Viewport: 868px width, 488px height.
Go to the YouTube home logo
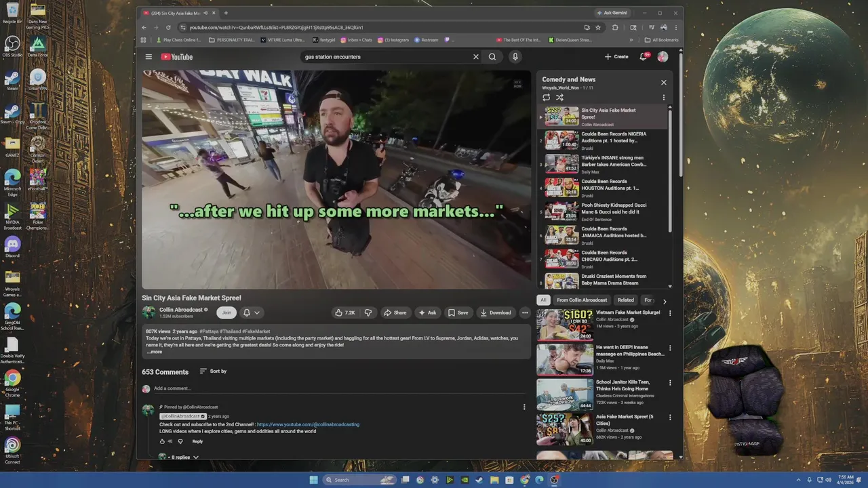click(177, 57)
